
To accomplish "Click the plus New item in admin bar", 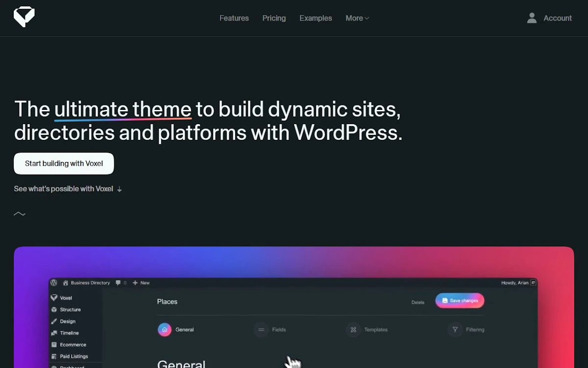I will [141, 283].
